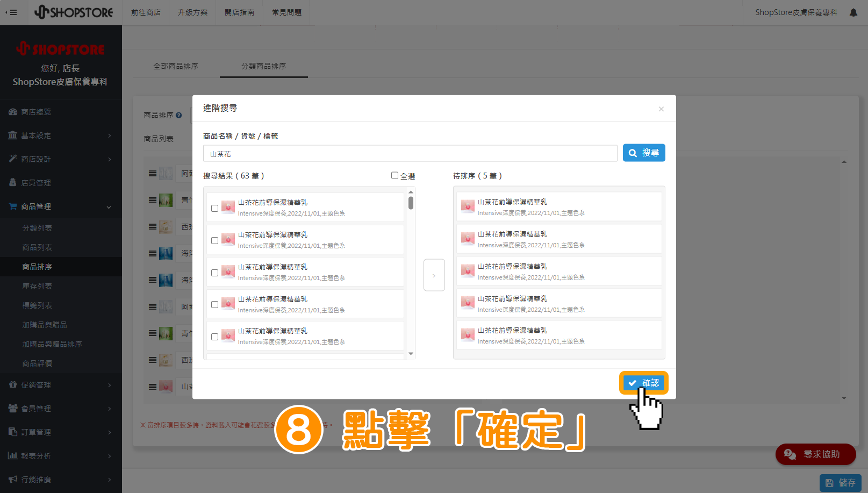Click the 商店總覽 dashboard icon
The height and width of the screenshot is (493, 868).
[x=13, y=112]
